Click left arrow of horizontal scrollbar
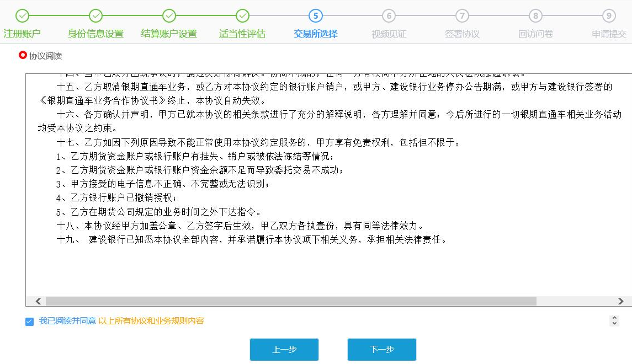Screen dimensions: 632x364 38,301
